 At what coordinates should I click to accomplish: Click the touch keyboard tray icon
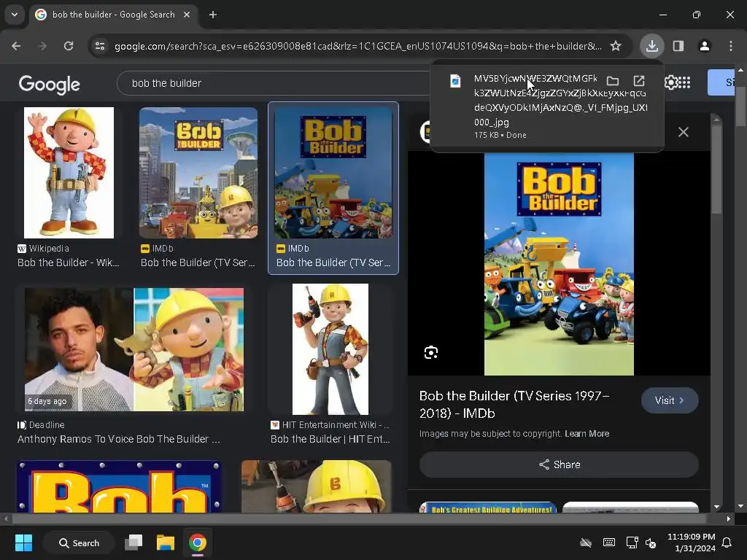click(609, 542)
